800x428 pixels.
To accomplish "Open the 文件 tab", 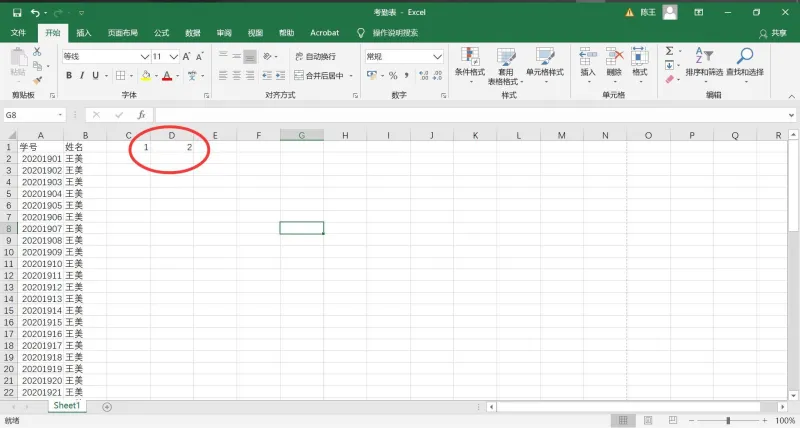I will tap(18, 33).
